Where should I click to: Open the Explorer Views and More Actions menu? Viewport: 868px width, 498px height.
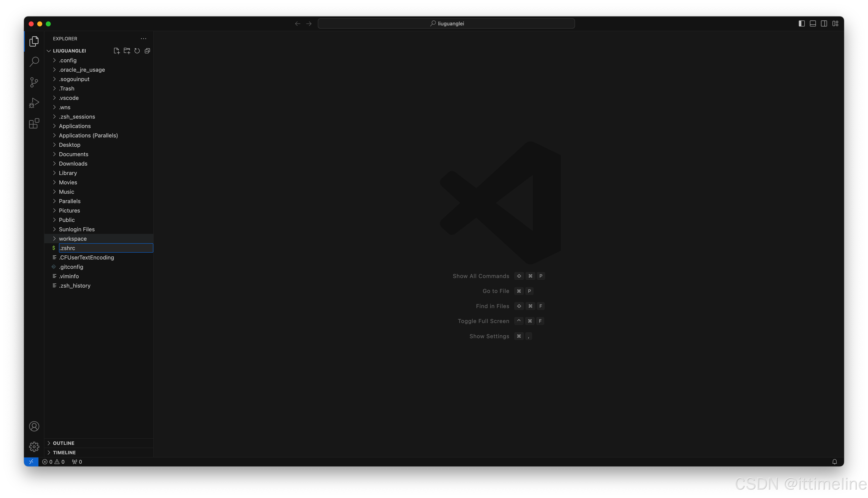click(143, 39)
